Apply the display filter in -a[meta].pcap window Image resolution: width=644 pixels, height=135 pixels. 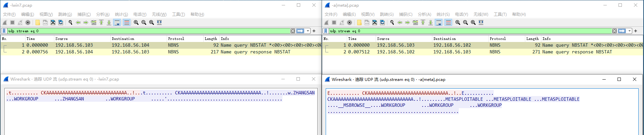[x=622, y=31]
